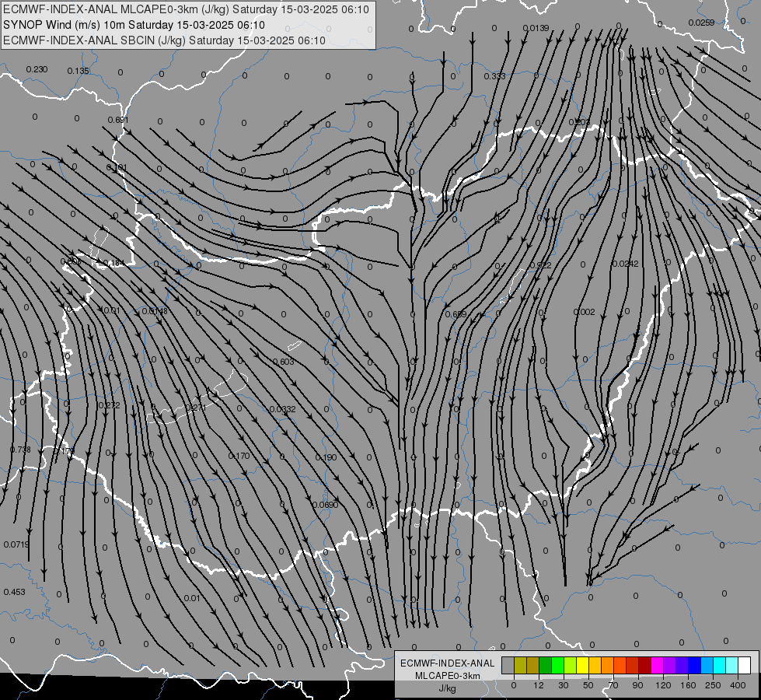
Task: Pick the bright cyan legend swatch
Action: point(721,666)
